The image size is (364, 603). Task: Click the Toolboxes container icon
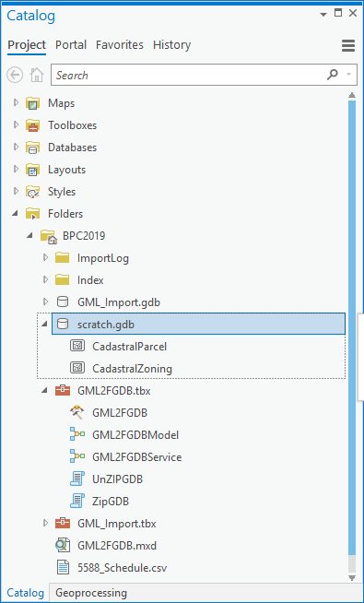click(32, 125)
